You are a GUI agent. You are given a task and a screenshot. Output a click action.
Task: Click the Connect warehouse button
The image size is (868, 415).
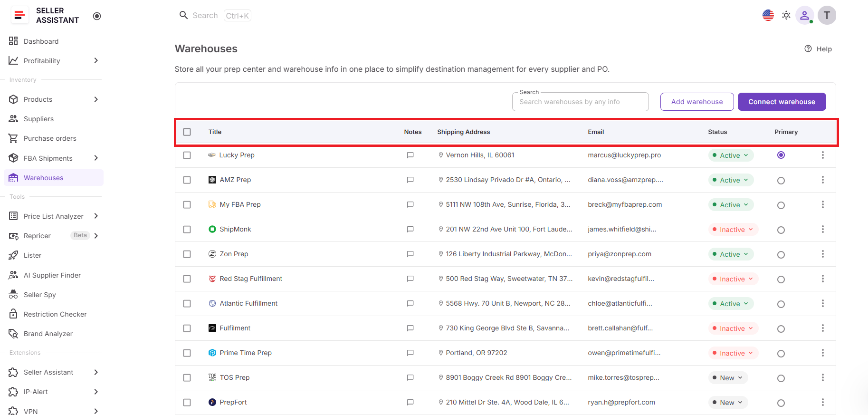[x=782, y=102]
